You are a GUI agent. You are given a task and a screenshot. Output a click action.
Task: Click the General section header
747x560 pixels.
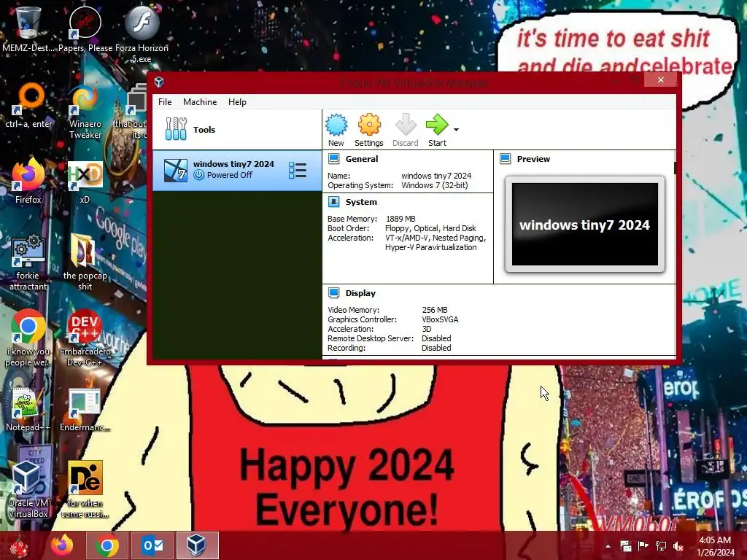pos(361,159)
